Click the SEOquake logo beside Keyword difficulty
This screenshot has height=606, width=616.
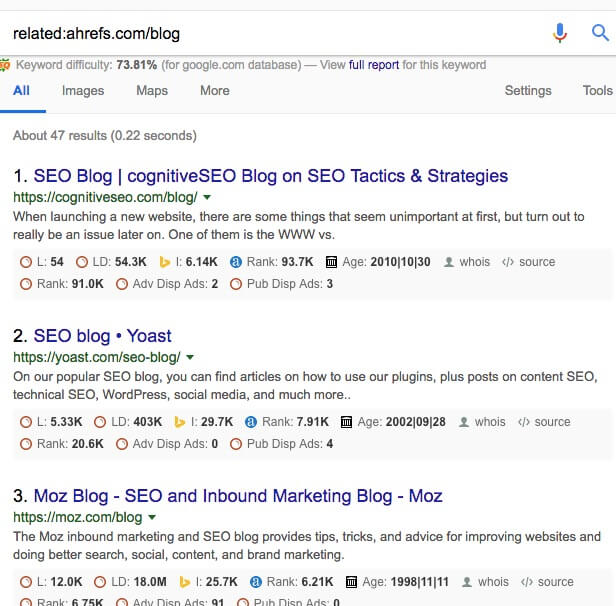coord(5,65)
